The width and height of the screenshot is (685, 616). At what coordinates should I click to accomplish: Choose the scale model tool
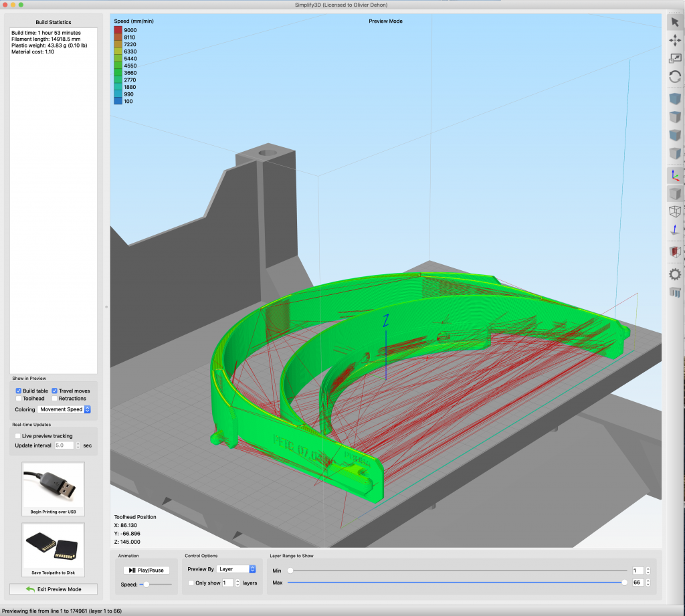click(x=675, y=59)
